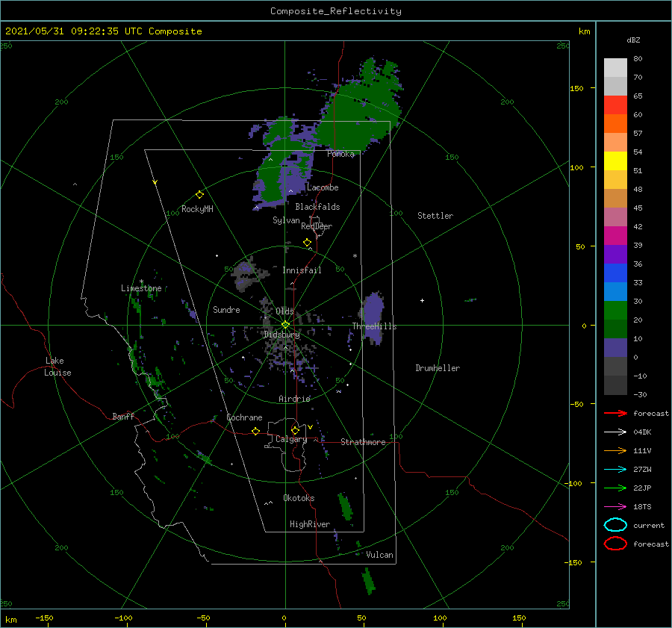
Task: Click the red forecast arrow in legend
Action: (615, 413)
